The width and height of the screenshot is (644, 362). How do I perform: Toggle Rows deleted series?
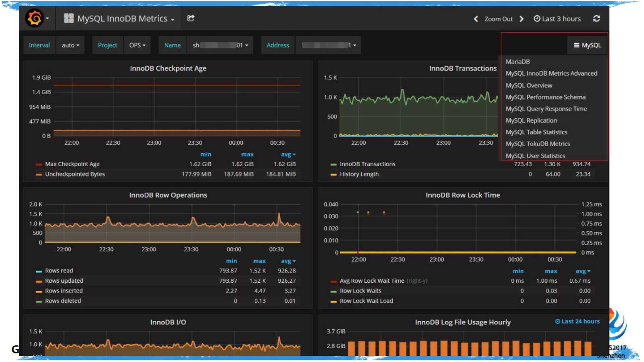pos(63,301)
